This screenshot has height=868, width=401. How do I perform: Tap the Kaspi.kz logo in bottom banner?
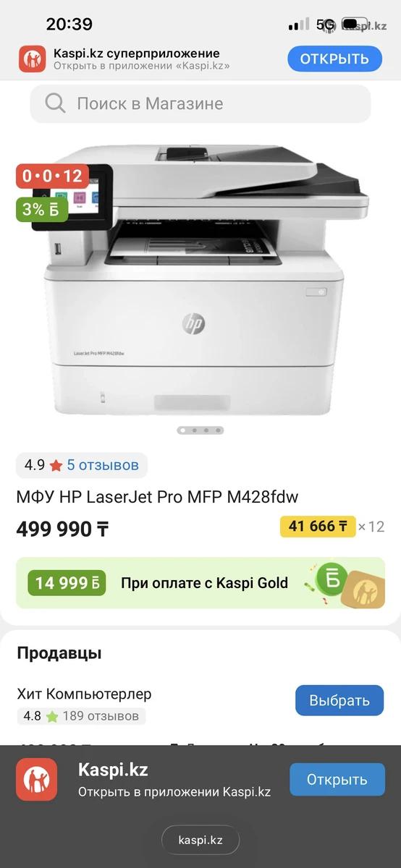(x=37, y=779)
